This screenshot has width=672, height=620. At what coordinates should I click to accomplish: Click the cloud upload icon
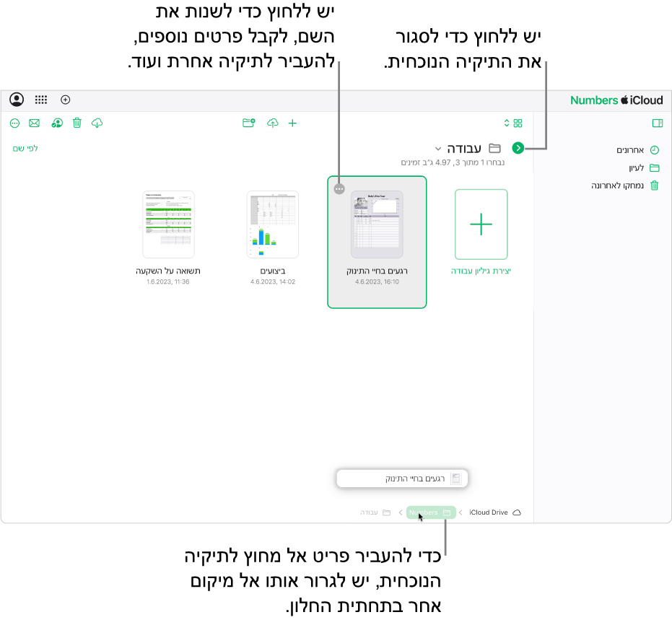click(273, 123)
